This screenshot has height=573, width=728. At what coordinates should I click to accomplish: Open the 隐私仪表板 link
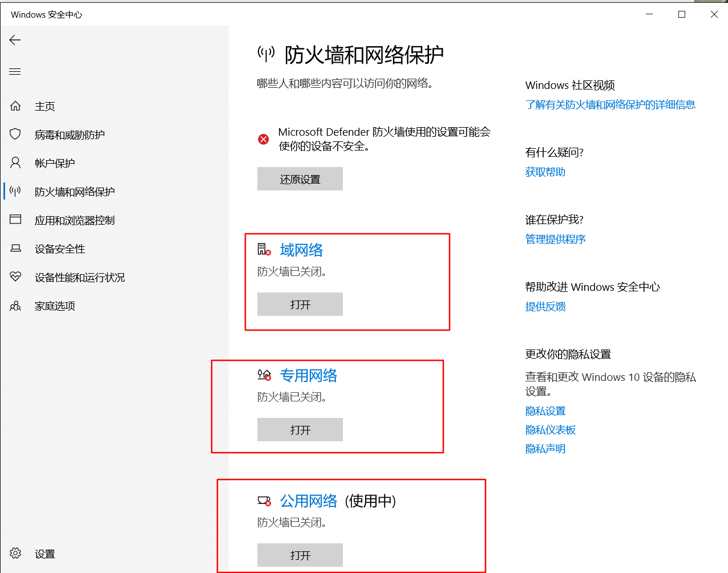pyautogui.click(x=551, y=429)
